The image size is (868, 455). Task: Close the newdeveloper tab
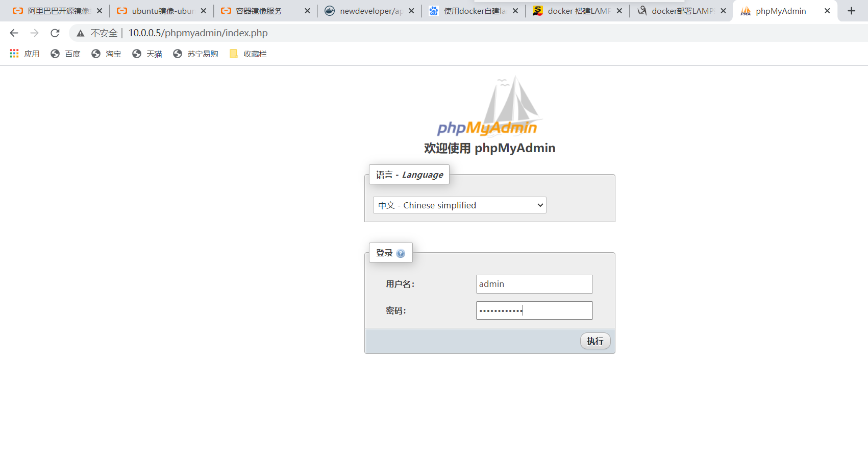coord(412,11)
